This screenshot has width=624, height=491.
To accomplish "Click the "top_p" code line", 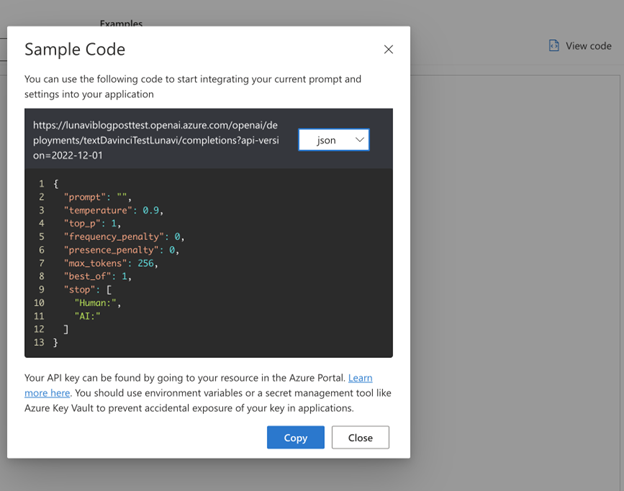I will pos(97,224).
